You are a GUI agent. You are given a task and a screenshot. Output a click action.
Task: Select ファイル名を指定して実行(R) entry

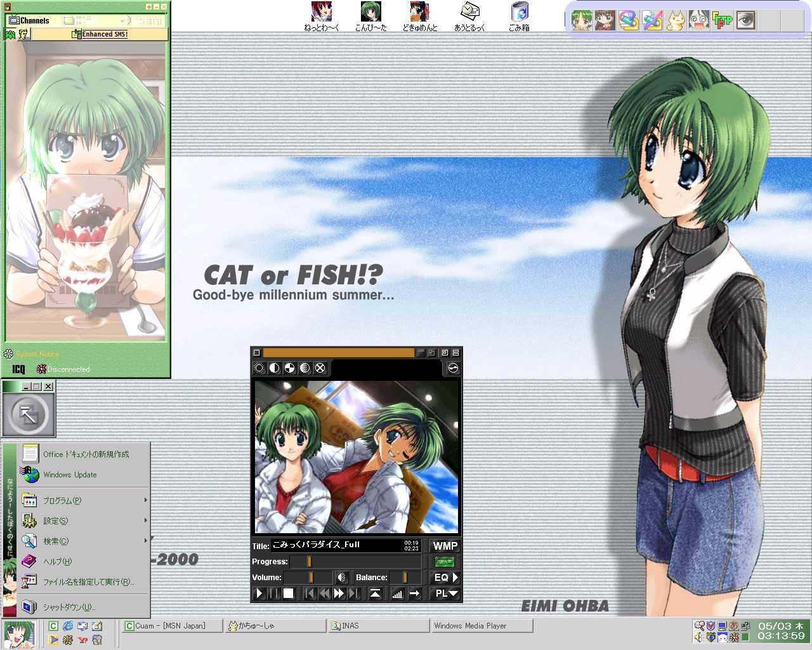tap(84, 581)
